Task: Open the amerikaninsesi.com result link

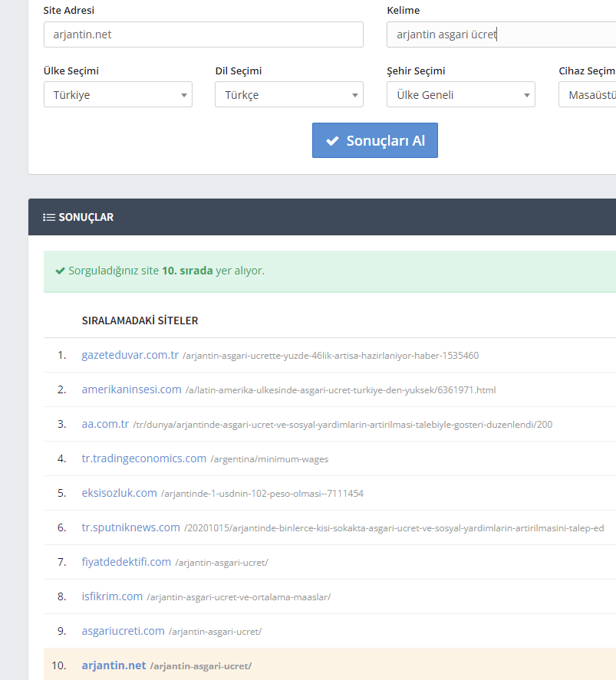Action: click(x=131, y=389)
